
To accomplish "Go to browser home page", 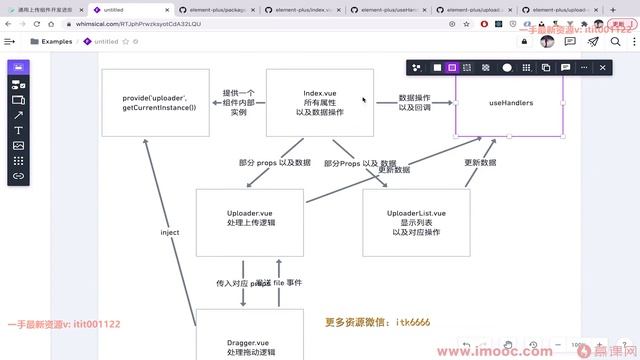I will (x=51, y=24).
